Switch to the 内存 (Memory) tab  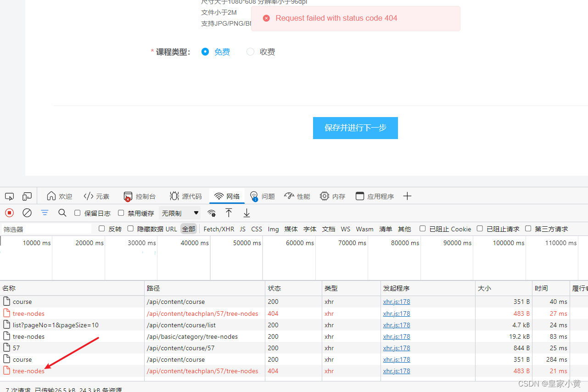pos(332,196)
